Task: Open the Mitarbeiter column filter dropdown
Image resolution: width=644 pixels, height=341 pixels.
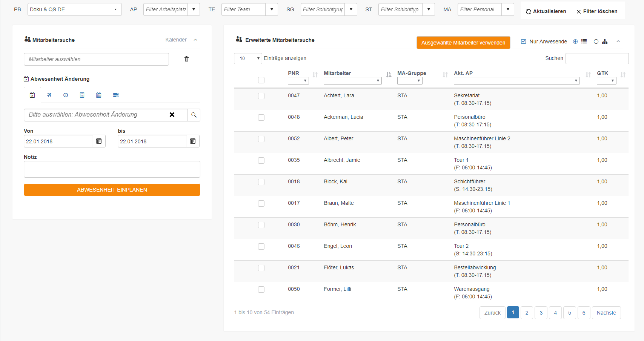Action: (353, 81)
